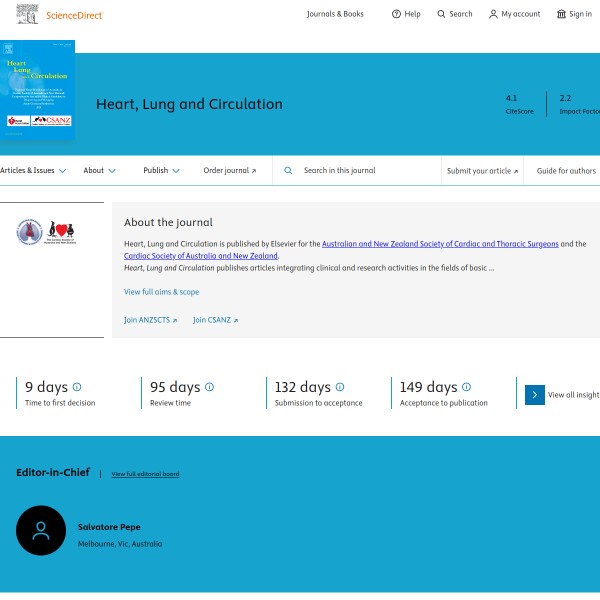600x600 pixels.
Task: Click Submit your article link
Action: click(x=482, y=171)
